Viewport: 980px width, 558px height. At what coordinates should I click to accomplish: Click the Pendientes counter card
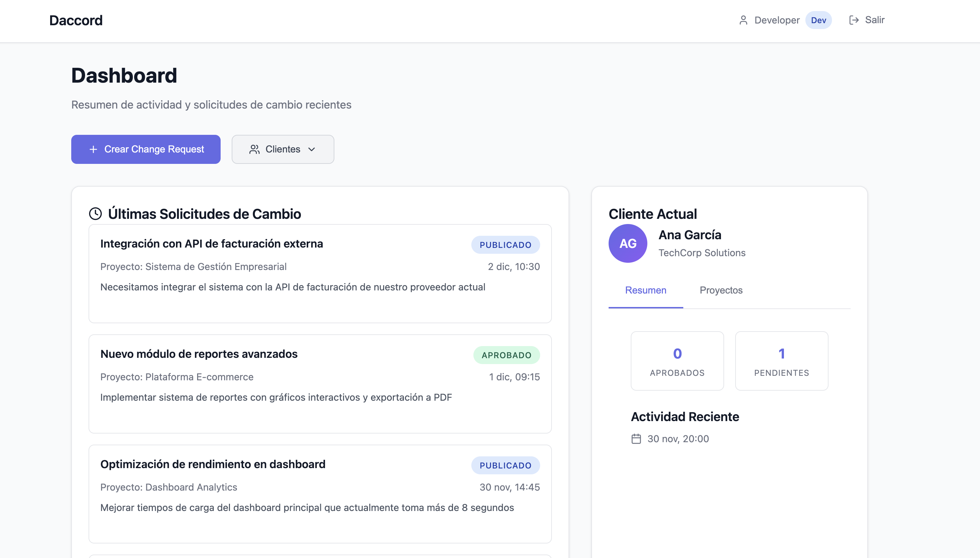coord(782,361)
